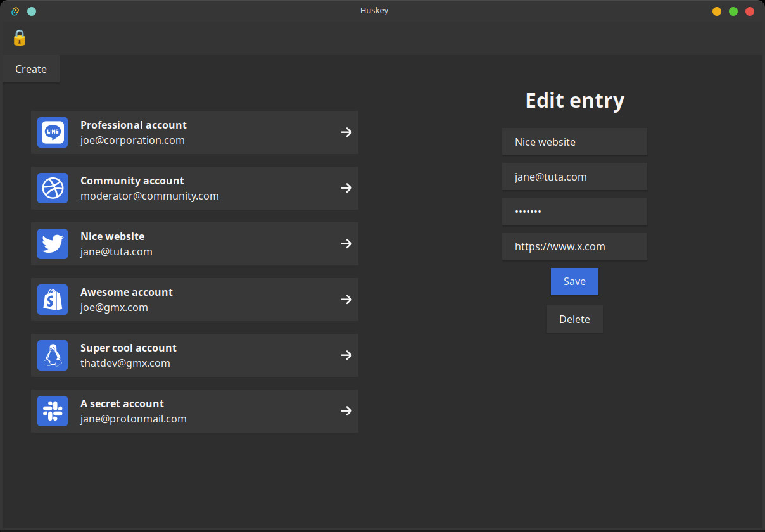Viewport: 765px width, 532px height.
Task: Click the URL field https://www.x.com
Action: click(574, 246)
